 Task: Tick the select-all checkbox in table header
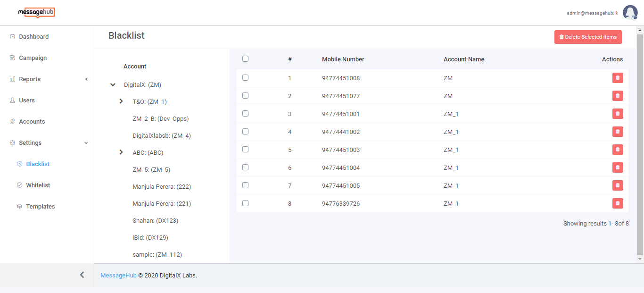[x=245, y=59]
